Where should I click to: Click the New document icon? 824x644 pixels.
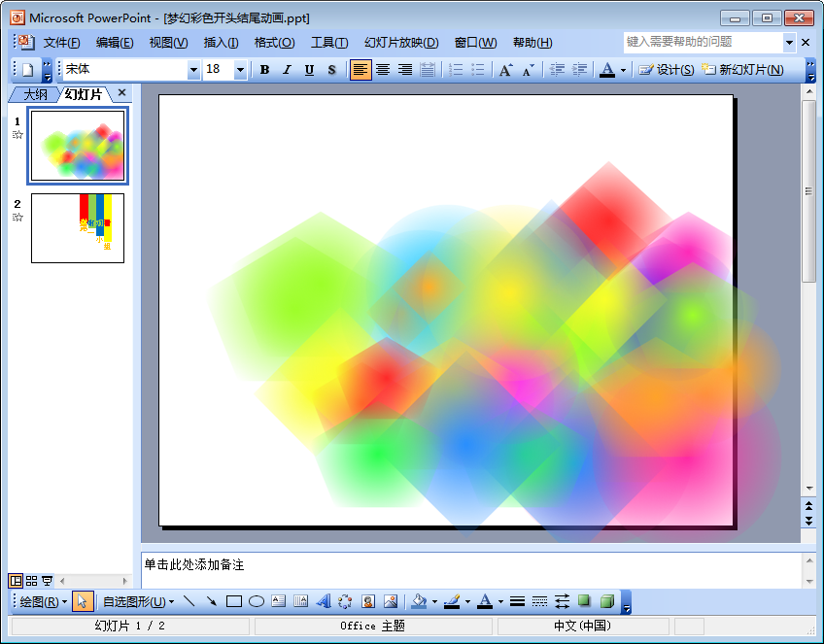(x=28, y=69)
